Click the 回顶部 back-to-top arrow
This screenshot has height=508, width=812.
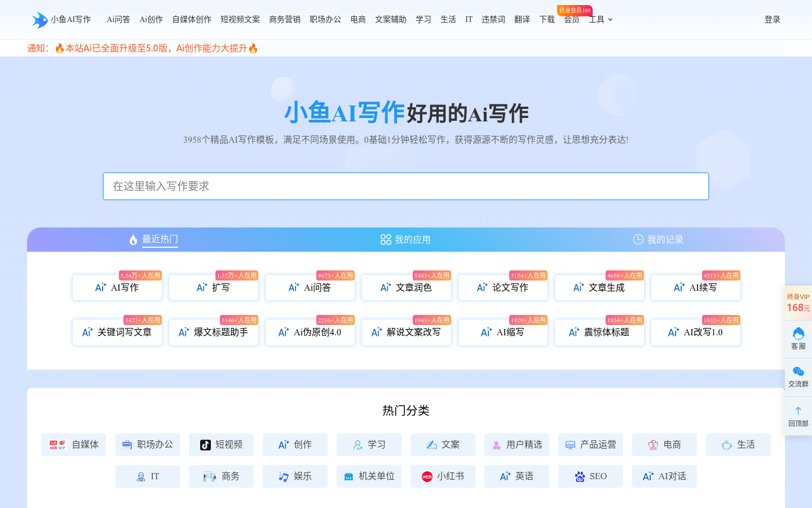point(798,411)
